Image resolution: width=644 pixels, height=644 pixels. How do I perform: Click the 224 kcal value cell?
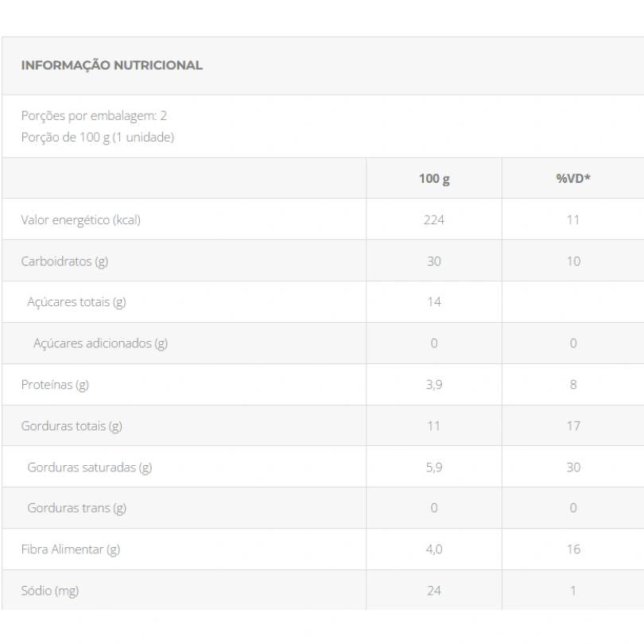click(434, 220)
